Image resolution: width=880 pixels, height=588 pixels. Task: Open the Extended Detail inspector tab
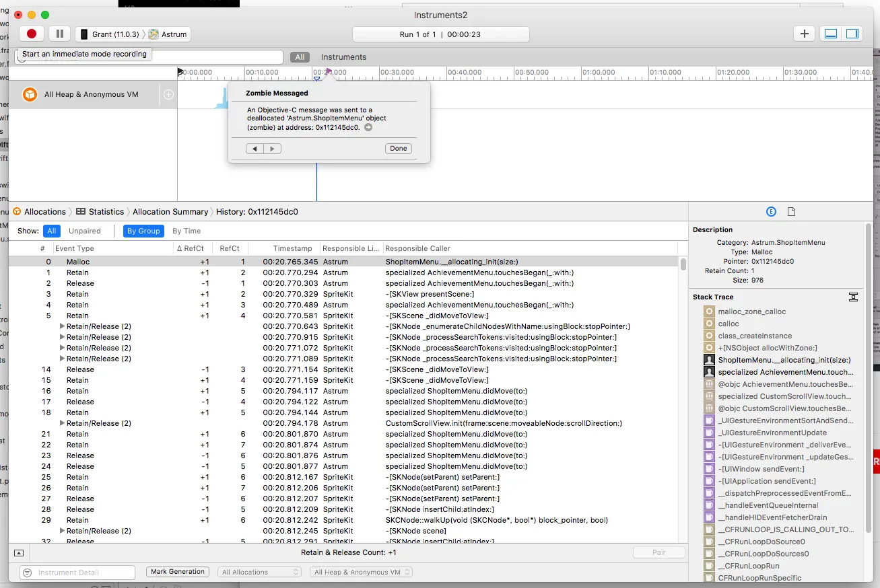772,212
